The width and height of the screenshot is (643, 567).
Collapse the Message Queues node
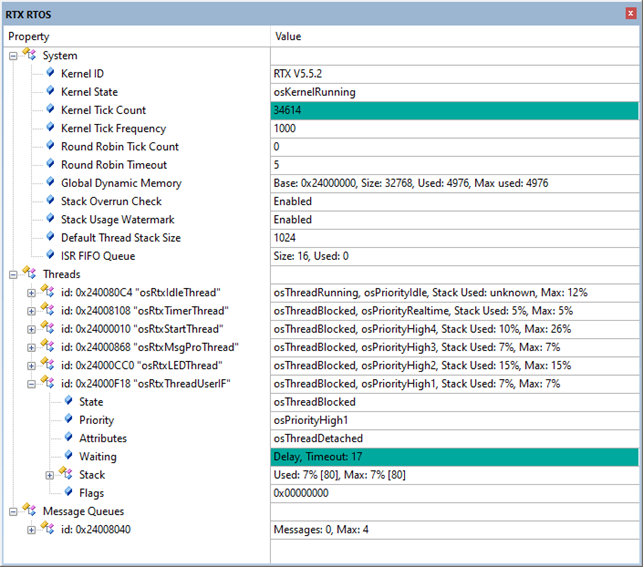click(13, 512)
